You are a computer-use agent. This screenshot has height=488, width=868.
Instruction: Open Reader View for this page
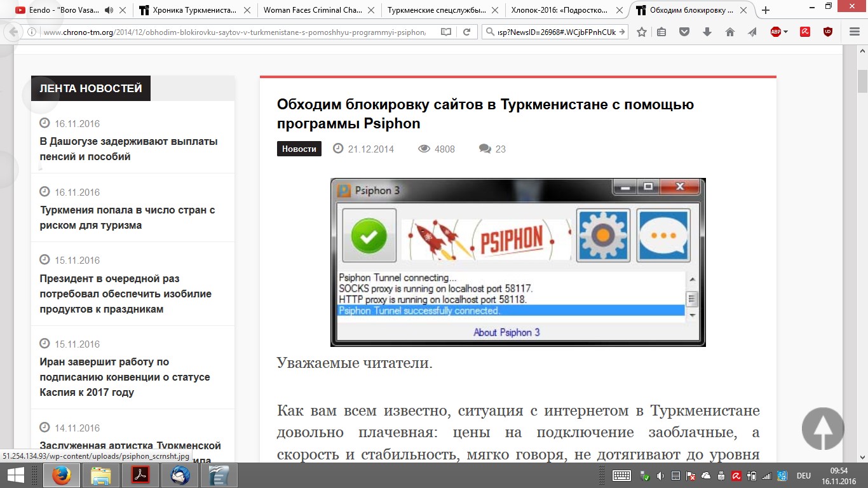pos(446,32)
